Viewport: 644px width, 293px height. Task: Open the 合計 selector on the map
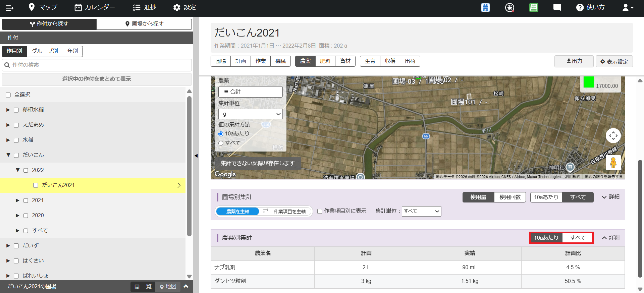pos(251,92)
